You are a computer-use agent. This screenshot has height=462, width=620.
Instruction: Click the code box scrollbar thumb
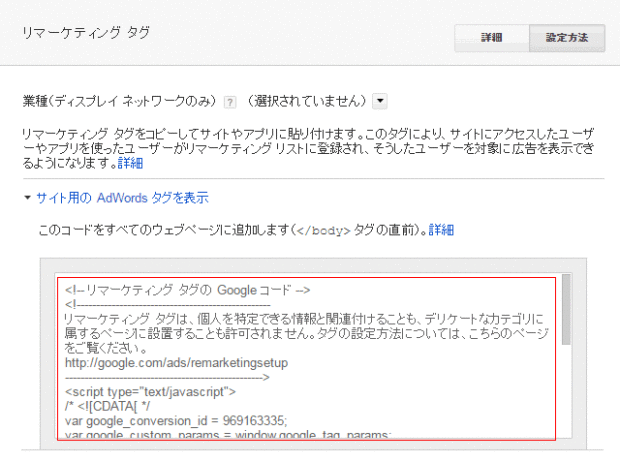tap(565, 310)
